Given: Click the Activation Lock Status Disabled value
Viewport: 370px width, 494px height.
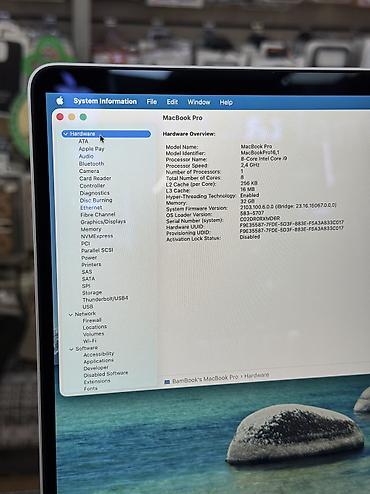Looking at the screenshot, I should pyautogui.click(x=250, y=237).
